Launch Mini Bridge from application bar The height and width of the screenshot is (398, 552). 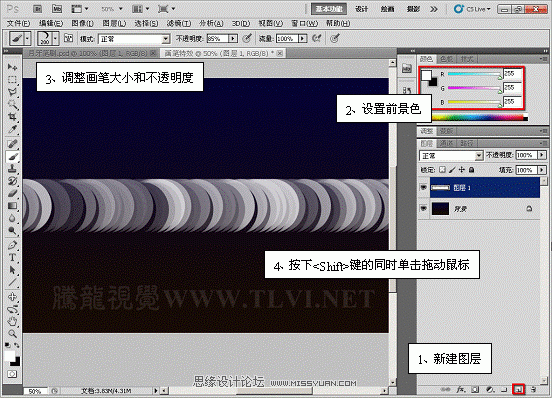click(57, 9)
